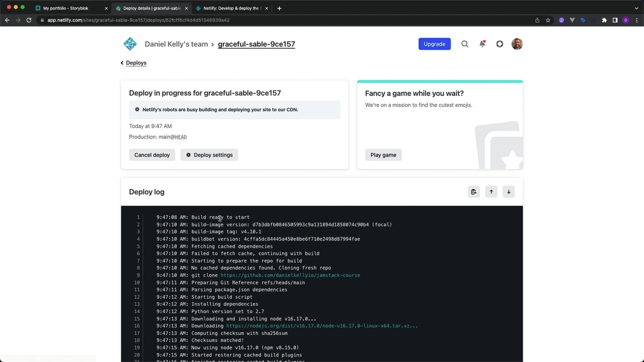Start the Play game button
The height and width of the screenshot is (362, 644).
[x=383, y=155]
